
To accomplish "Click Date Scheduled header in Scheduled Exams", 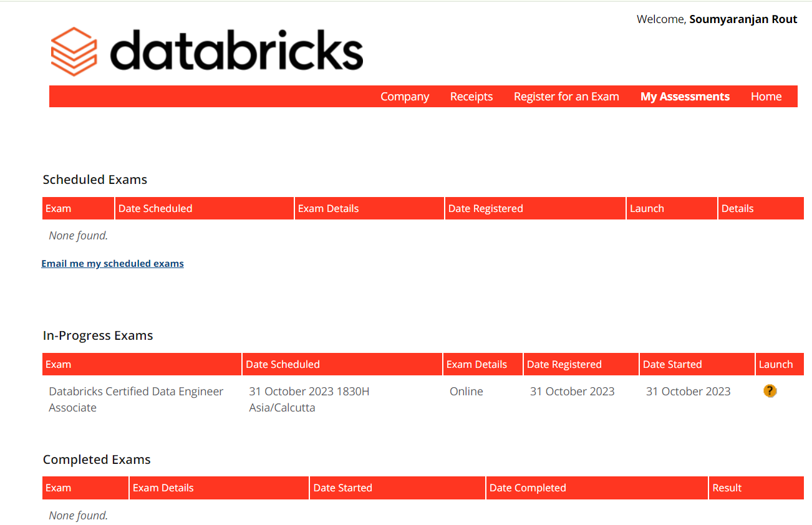I will (x=155, y=209).
